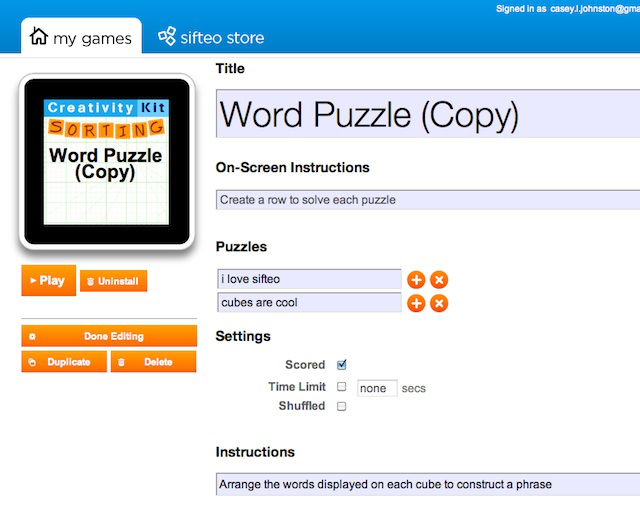Click the 'Time Limit' setting label
The width and height of the screenshot is (640, 506).
pos(297,386)
